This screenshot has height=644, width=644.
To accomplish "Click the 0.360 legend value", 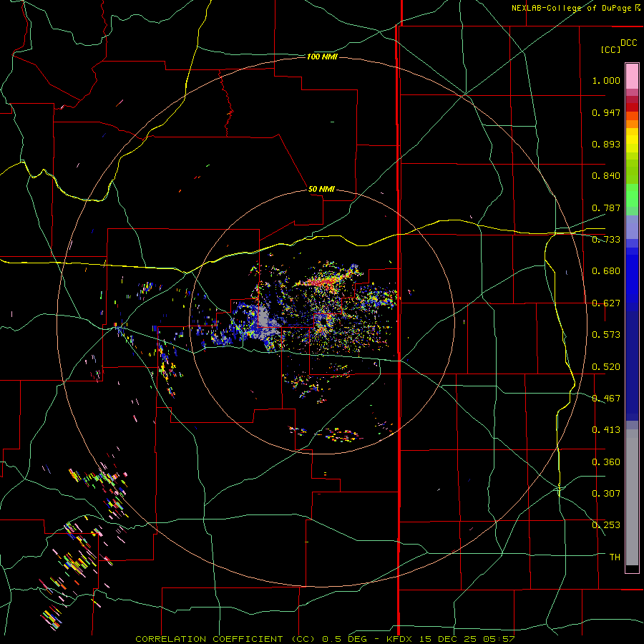I will [x=606, y=462].
